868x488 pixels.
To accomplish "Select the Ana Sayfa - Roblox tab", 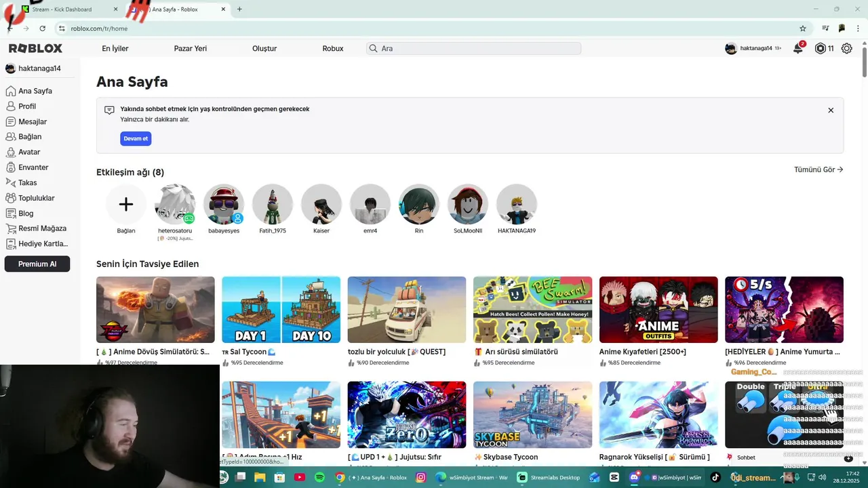I will click(x=178, y=9).
